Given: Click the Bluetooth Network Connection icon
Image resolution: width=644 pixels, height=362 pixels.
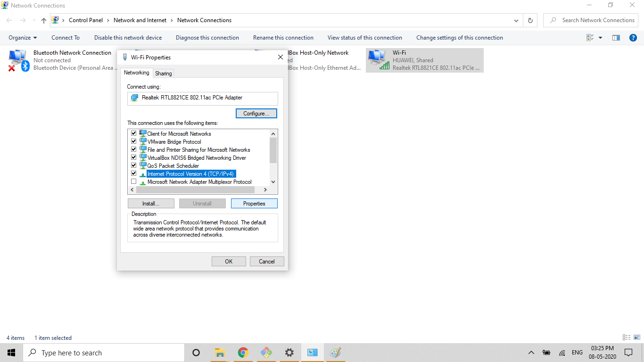Looking at the screenshot, I should click(x=18, y=60).
